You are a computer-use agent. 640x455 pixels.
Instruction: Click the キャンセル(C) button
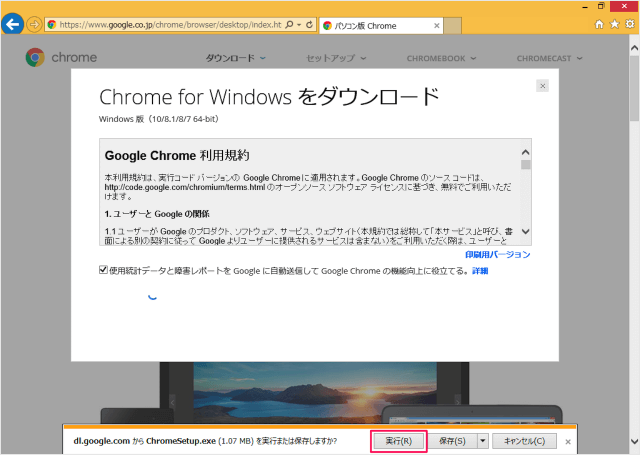(x=524, y=440)
